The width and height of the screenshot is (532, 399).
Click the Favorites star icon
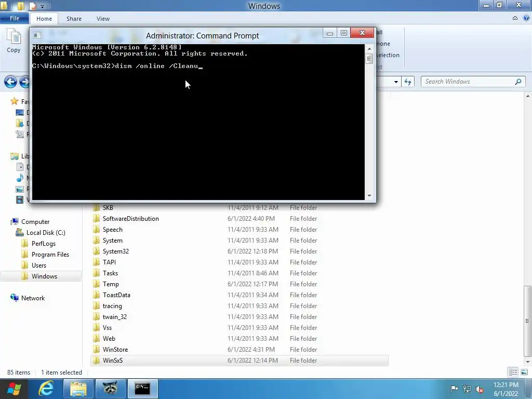point(14,101)
